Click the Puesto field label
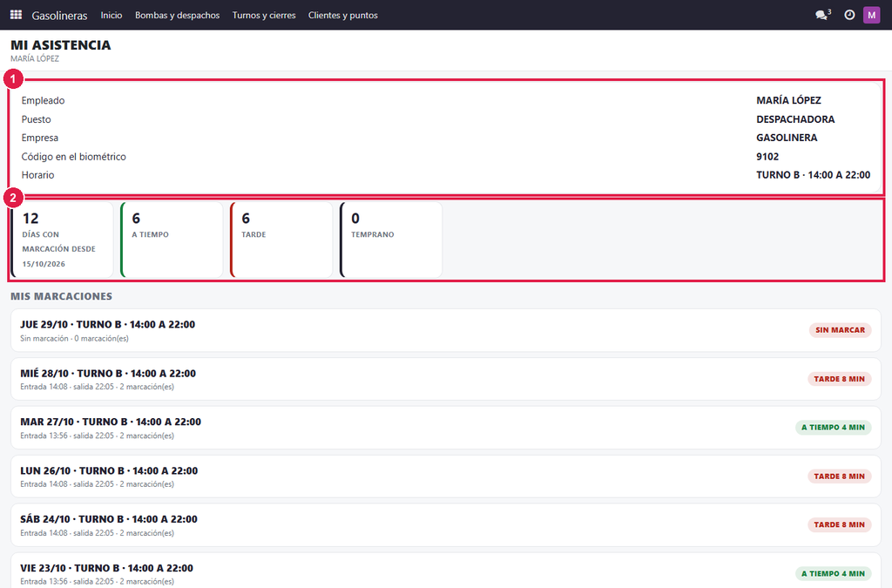The width and height of the screenshot is (892, 588). click(x=37, y=118)
